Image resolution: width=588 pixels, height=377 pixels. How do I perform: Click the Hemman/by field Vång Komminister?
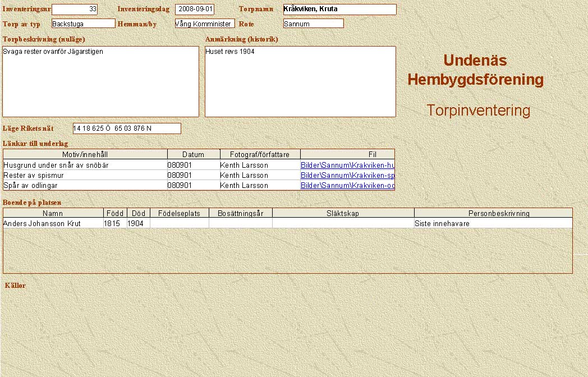[x=204, y=24]
